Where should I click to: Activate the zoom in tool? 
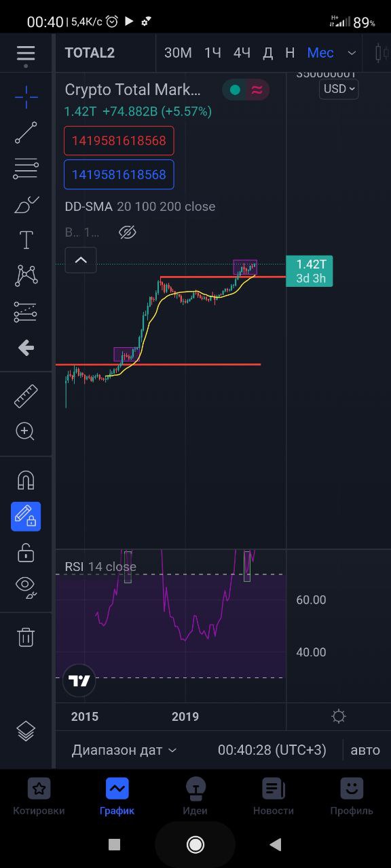coord(26,431)
